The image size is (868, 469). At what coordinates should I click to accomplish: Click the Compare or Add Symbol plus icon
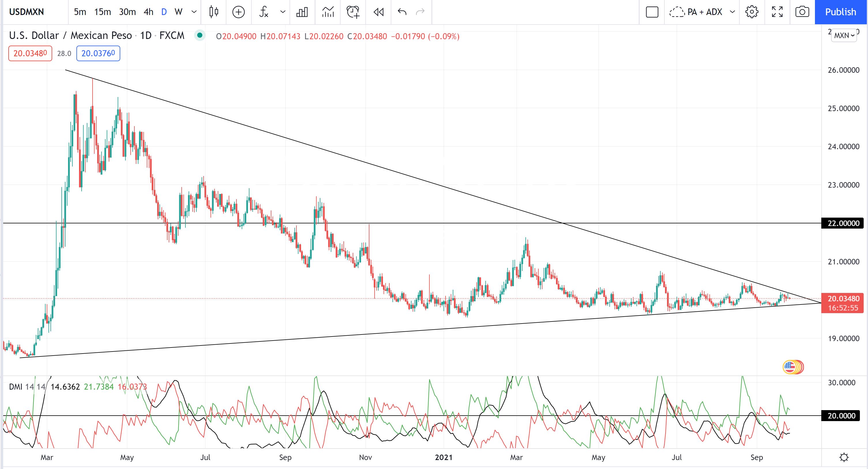(x=238, y=12)
